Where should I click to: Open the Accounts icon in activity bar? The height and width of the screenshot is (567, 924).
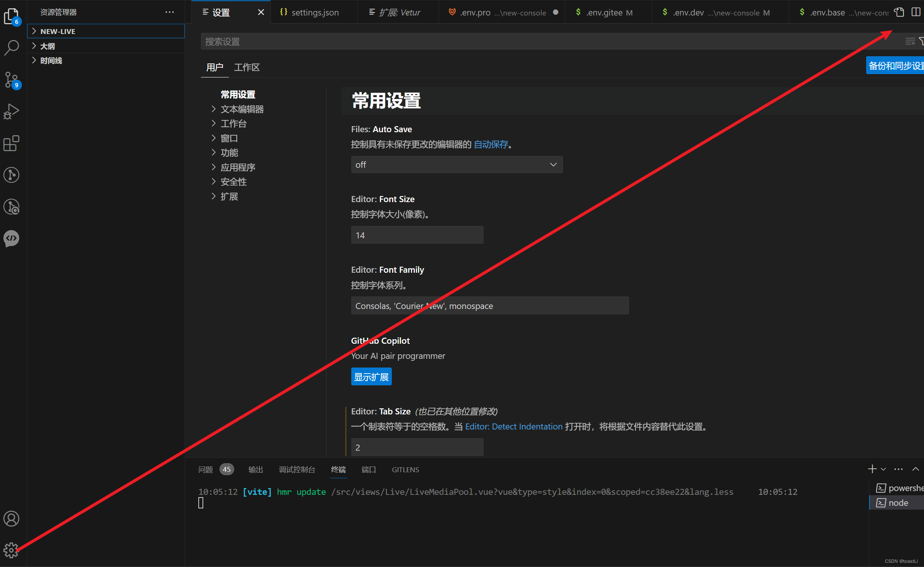(11, 519)
